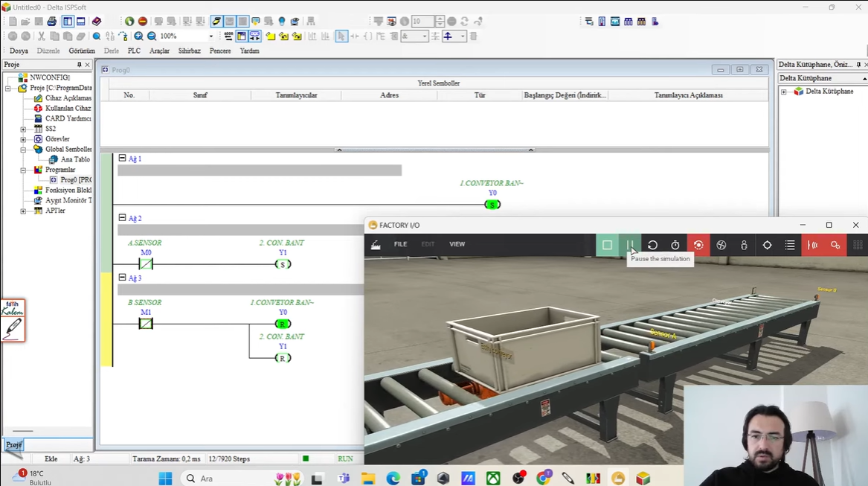Click the Zoom In icon
Screen dimensions: 868x486
point(138,36)
